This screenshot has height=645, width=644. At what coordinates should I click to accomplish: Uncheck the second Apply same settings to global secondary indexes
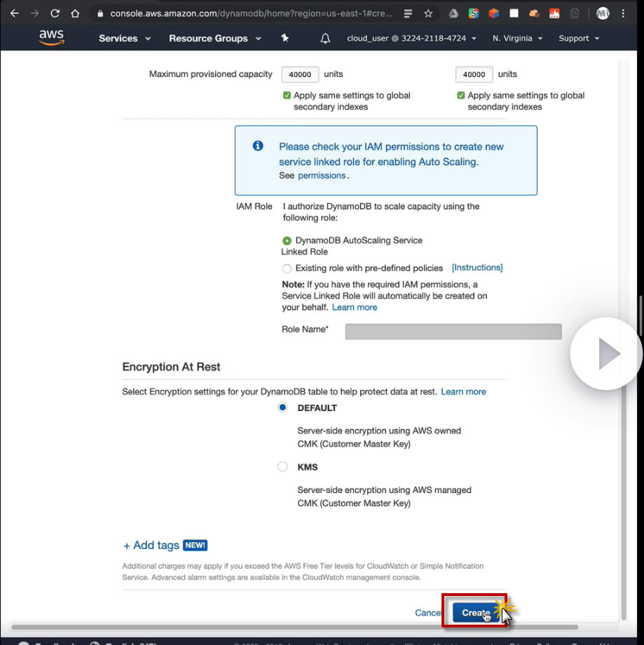(461, 95)
